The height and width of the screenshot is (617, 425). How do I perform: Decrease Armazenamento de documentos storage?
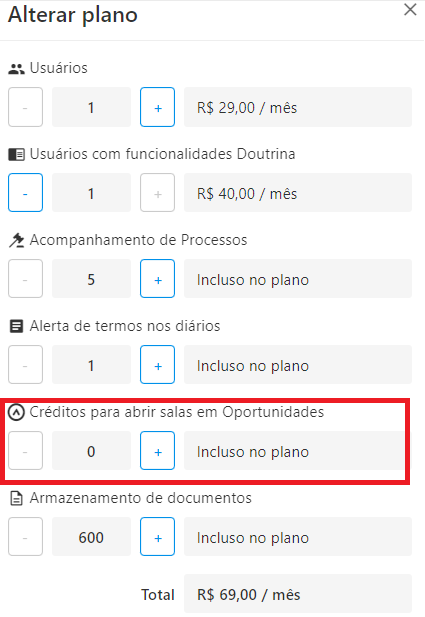(x=26, y=537)
